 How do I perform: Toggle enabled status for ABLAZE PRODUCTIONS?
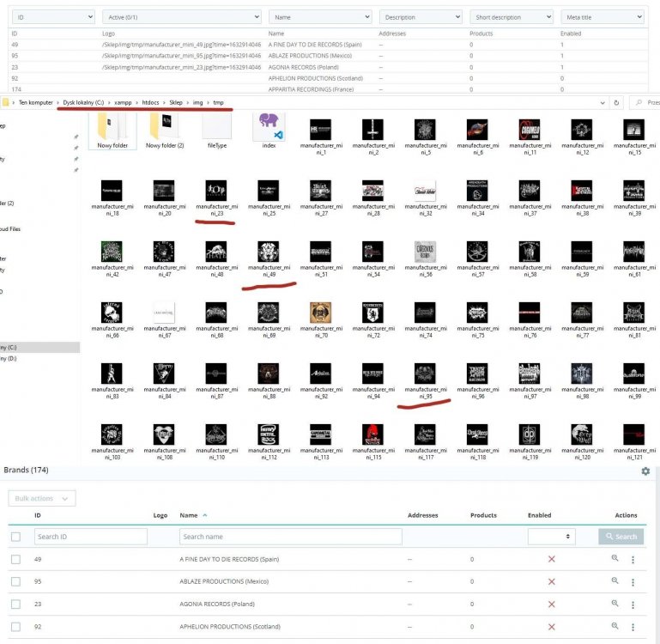551,581
